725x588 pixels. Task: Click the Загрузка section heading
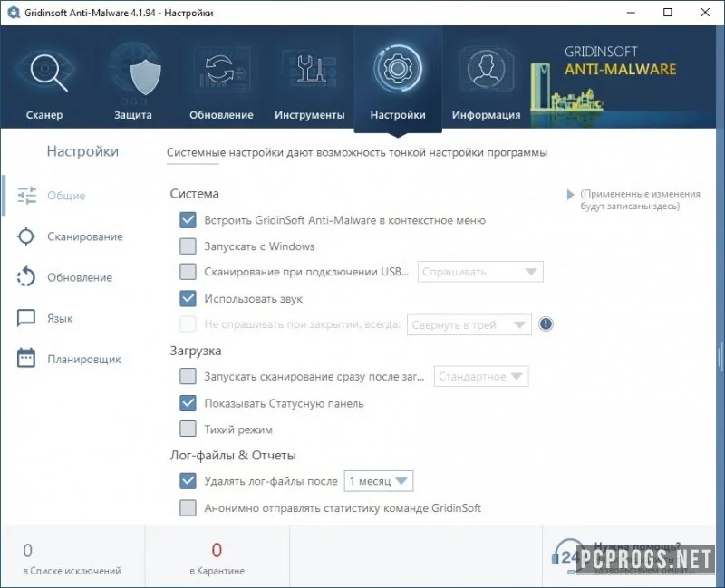[196, 351]
